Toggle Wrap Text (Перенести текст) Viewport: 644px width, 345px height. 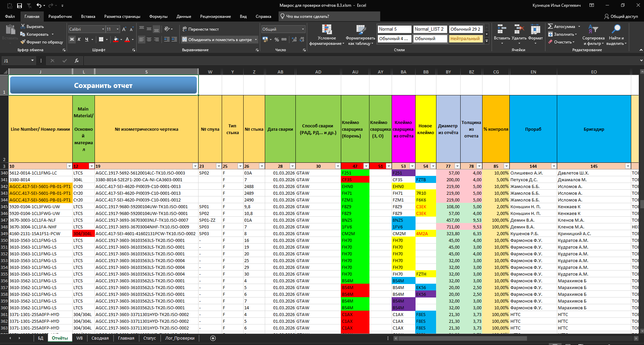(x=201, y=29)
